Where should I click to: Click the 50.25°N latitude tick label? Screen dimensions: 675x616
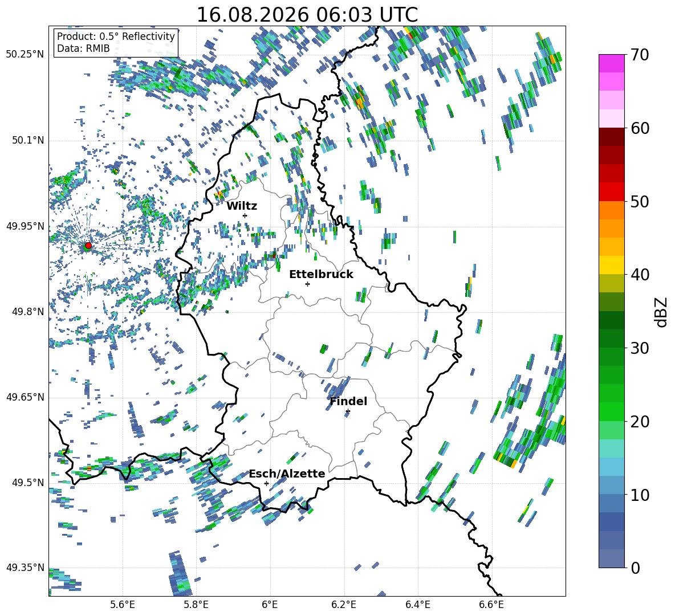[25, 54]
